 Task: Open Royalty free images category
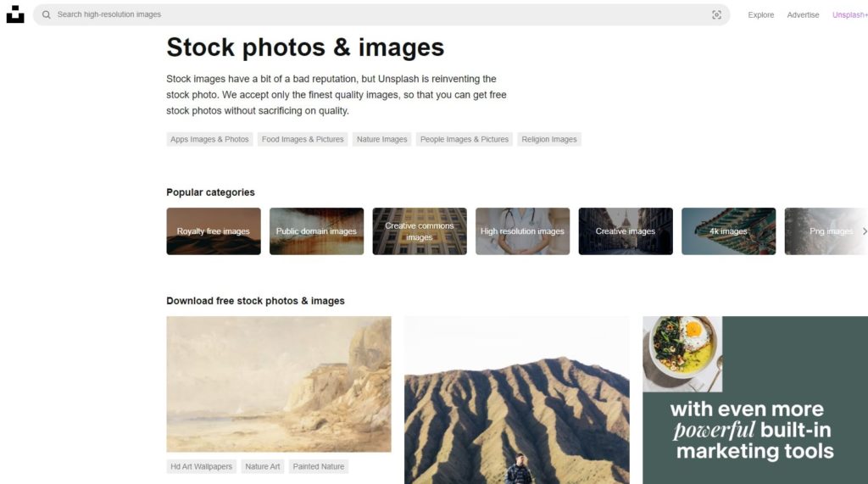(214, 231)
